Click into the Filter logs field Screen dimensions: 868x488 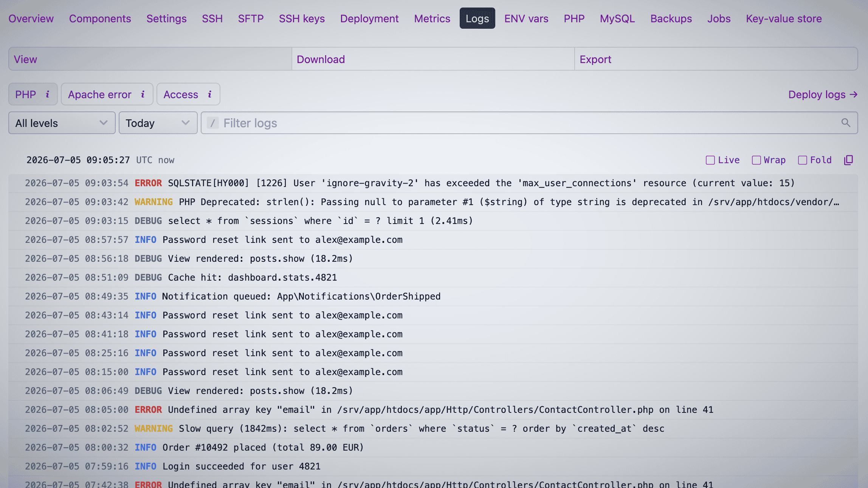coord(529,123)
